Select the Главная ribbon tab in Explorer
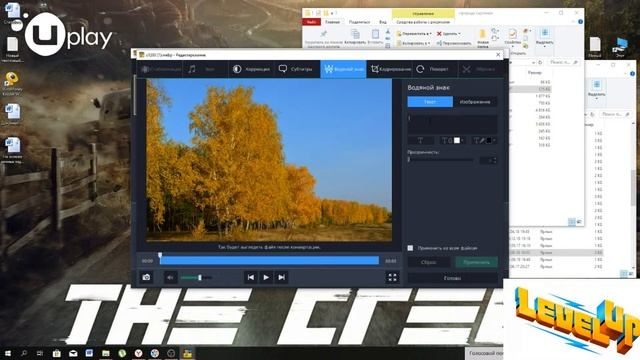 (332, 22)
